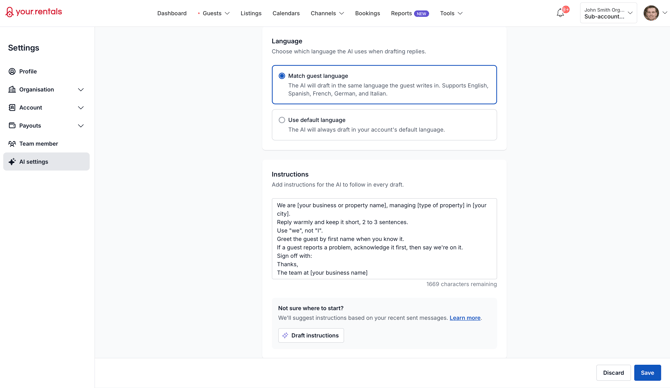670x388 pixels.
Task: Click the Payouts wallet icon
Action: click(12, 126)
